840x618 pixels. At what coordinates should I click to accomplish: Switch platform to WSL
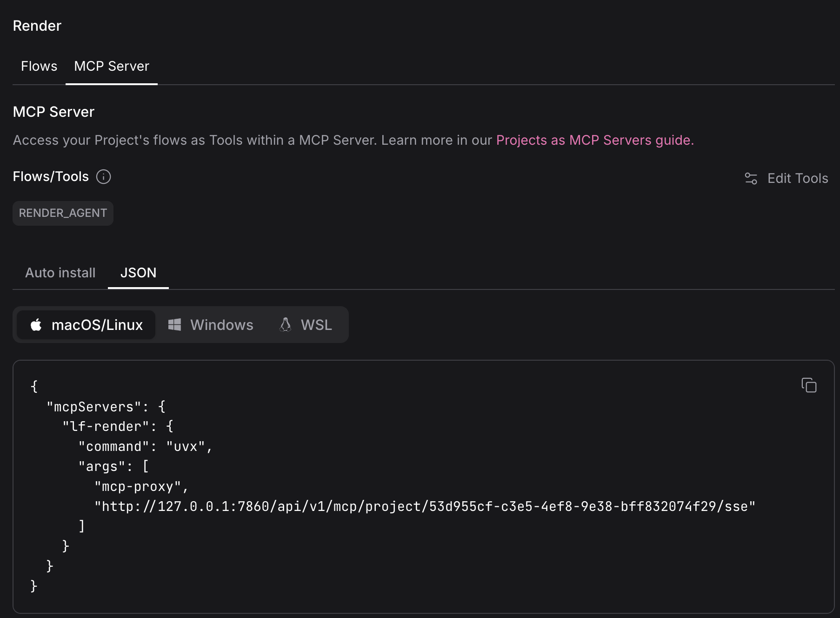click(x=306, y=324)
